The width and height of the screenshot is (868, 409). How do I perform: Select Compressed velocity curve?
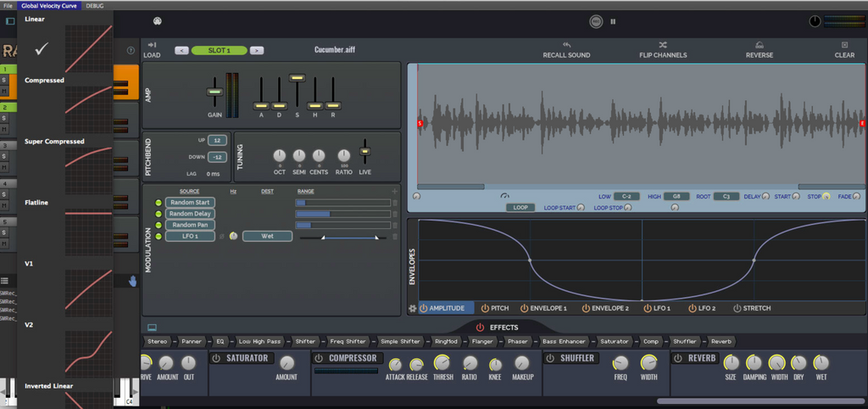65,105
